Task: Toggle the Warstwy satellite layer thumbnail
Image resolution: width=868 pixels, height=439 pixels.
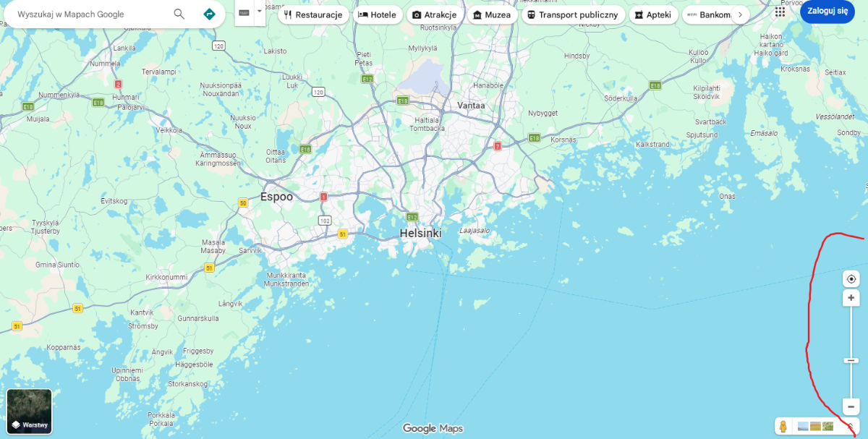Action: [29, 412]
